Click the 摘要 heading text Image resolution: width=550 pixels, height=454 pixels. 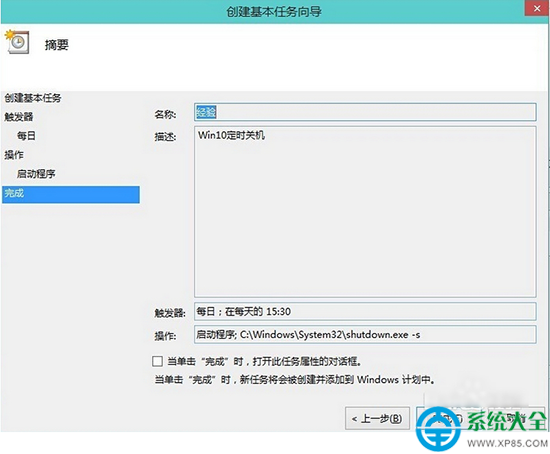click(56, 45)
